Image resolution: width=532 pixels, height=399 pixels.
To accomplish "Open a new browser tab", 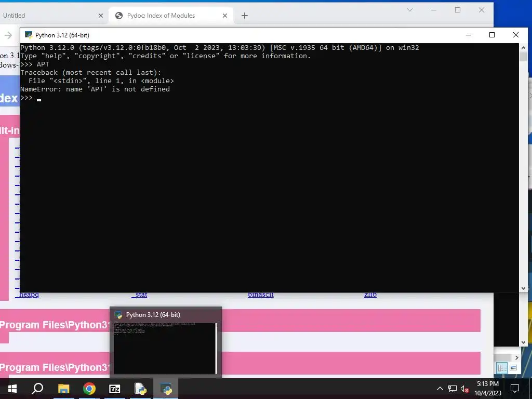I will tap(245, 16).
